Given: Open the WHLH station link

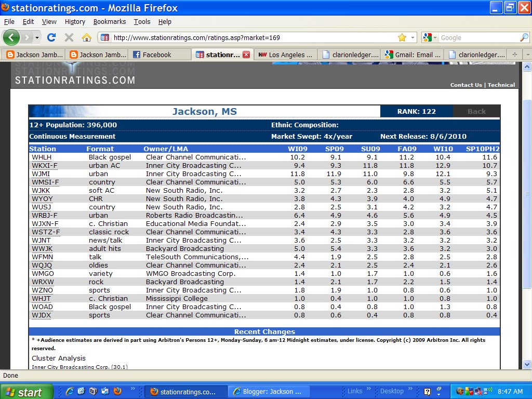Looking at the screenshot, I should click(x=42, y=157).
